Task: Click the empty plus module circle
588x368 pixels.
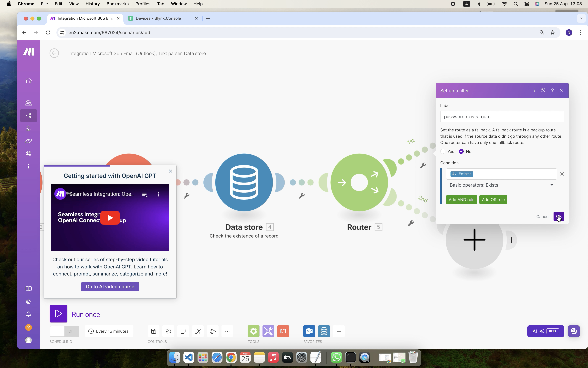Action: (x=474, y=240)
